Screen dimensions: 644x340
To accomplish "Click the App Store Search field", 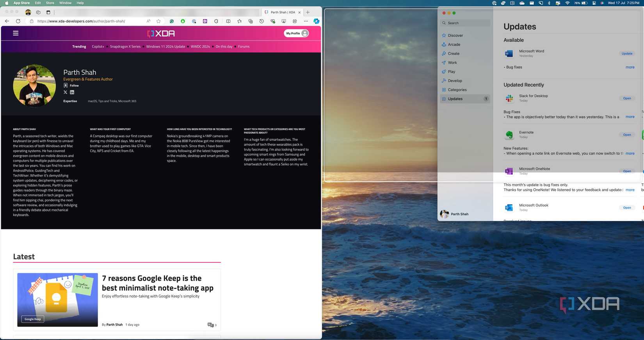I will pyautogui.click(x=465, y=23).
